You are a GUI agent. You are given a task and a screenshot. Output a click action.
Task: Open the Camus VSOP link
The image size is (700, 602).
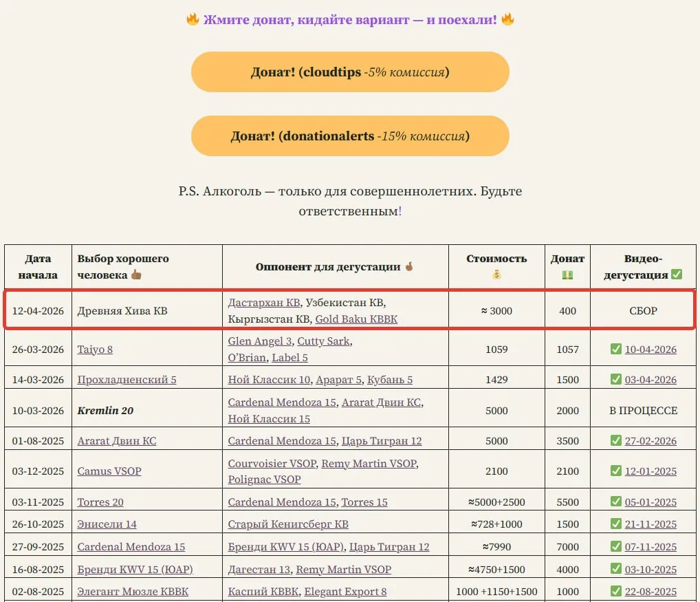click(109, 471)
